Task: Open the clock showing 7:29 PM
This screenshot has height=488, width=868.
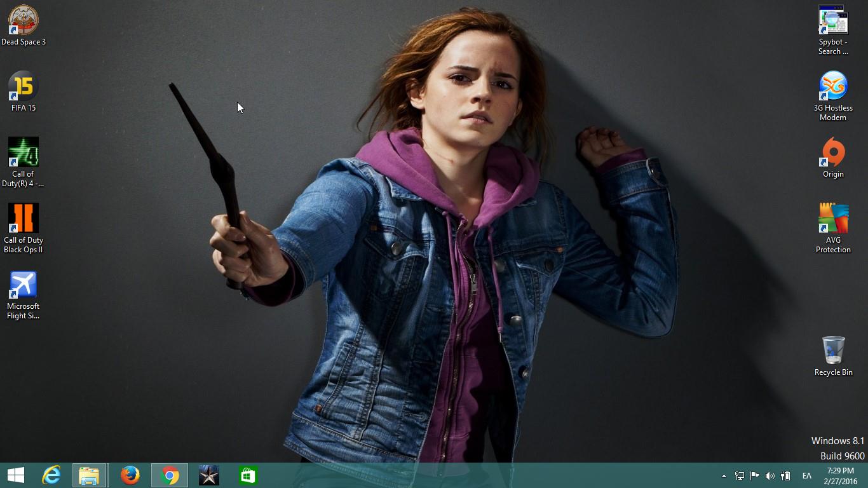Action: click(841, 476)
